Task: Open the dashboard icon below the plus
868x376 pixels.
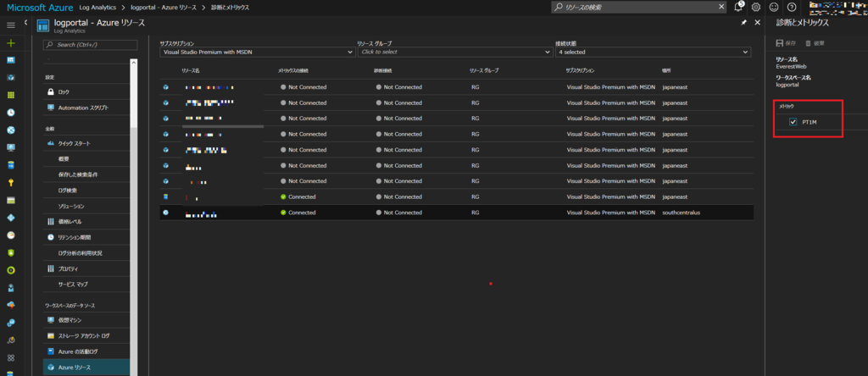Action: tap(10, 60)
